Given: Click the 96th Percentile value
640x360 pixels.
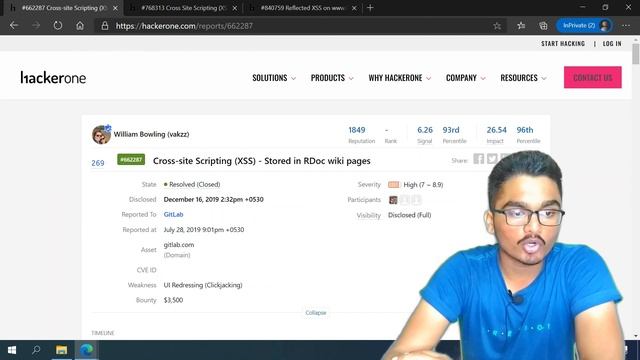Looking at the screenshot, I should 525,130.
